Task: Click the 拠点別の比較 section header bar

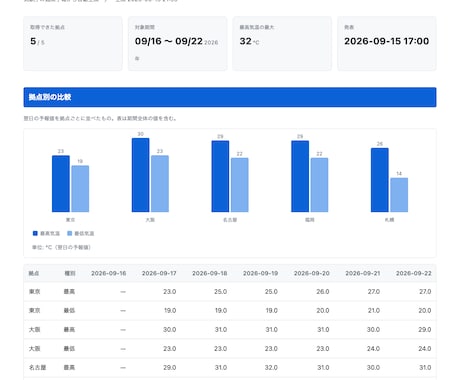Action: click(x=230, y=97)
